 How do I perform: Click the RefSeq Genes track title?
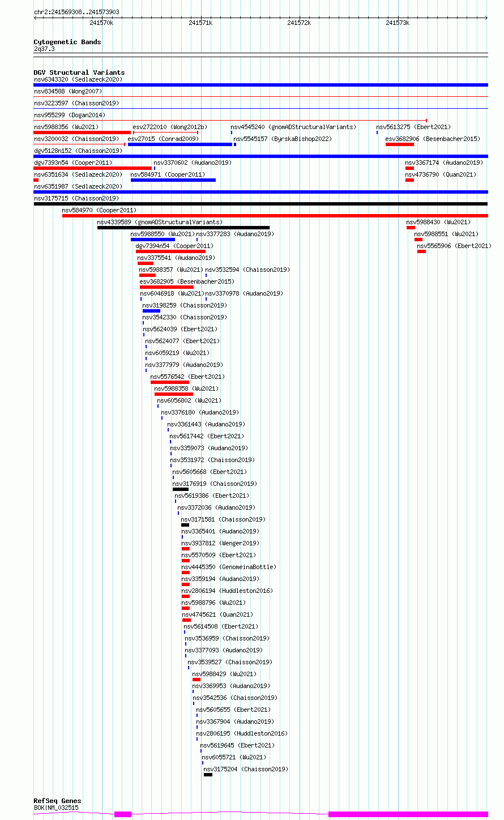(57, 801)
